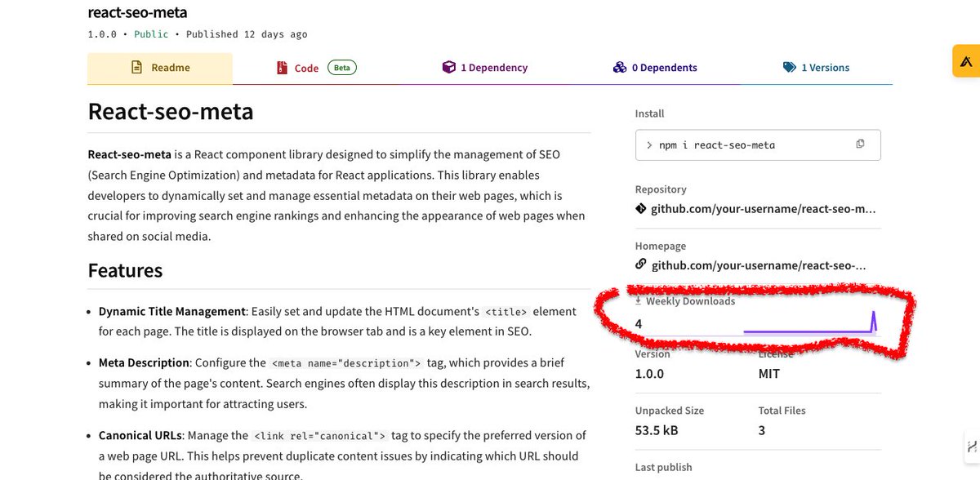Open the yellow side widget button

[966, 61]
